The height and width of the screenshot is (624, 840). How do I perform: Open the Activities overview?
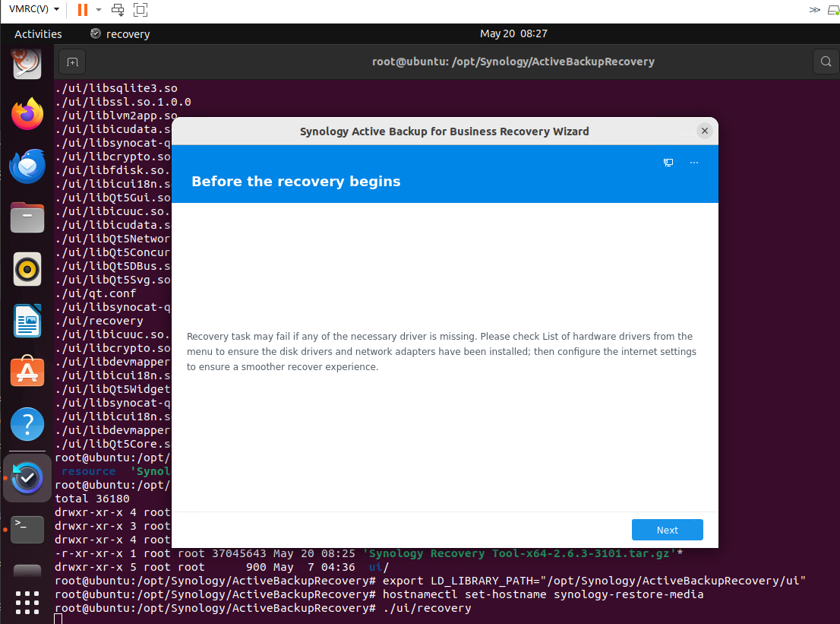click(38, 33)
